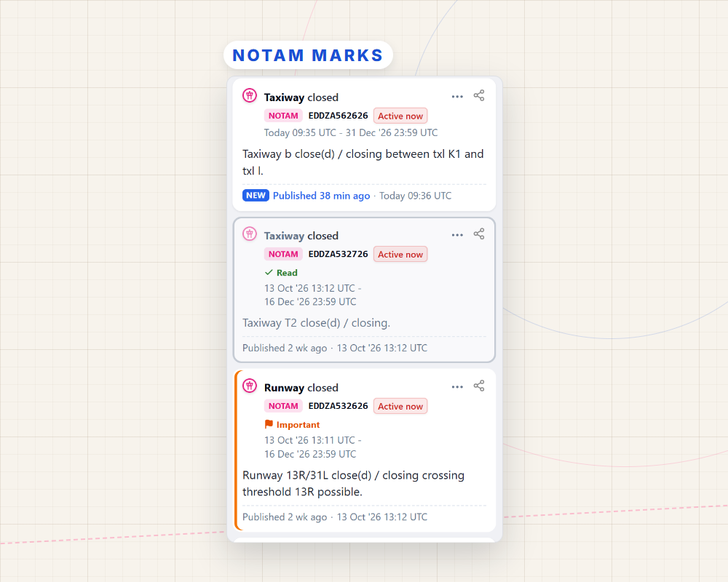Click the Runway closed card title
The image size is (728, 582).
pyautogui.click(x=301, y=388)
